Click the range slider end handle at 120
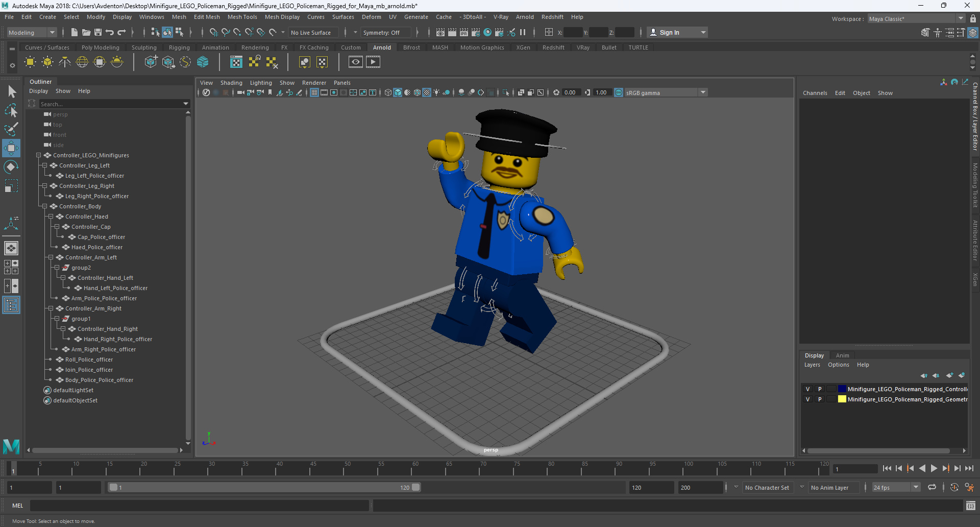The height and width of the screenshot is (527, 980). [x=416, y=487]
